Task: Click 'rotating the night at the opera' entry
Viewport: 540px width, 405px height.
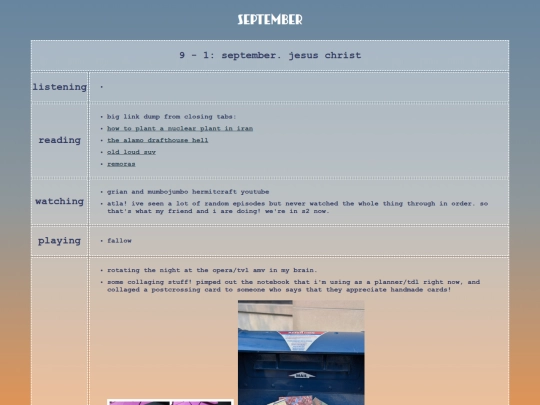Action: coord(212,270)
